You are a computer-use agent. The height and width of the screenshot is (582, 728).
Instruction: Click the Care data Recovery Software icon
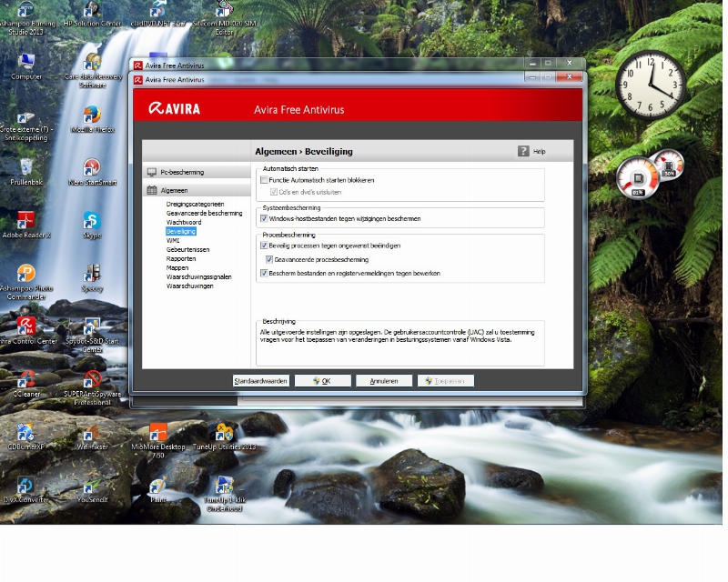[93, 71]
